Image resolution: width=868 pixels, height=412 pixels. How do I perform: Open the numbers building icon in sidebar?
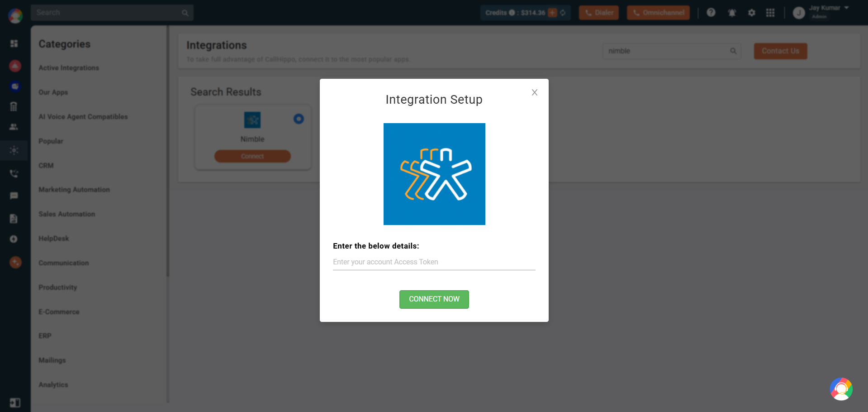point(14,106)
